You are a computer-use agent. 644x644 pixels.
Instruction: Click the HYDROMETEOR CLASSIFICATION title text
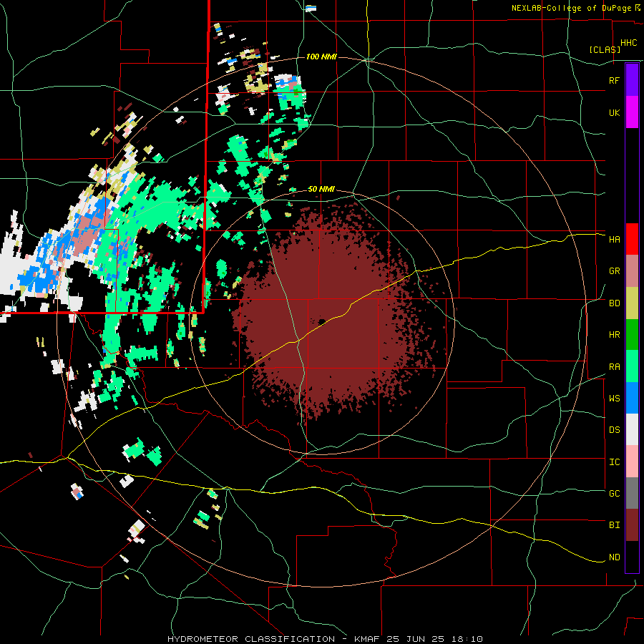pyautogui.click(x=251, y=639)
